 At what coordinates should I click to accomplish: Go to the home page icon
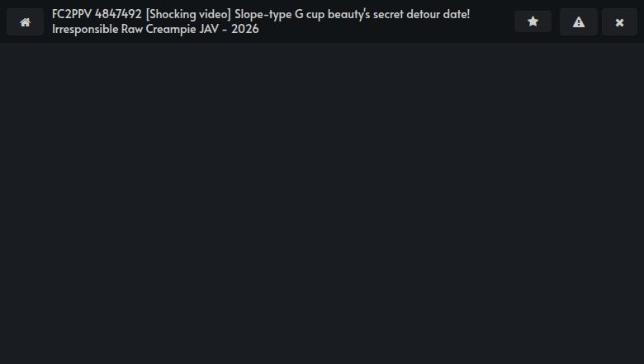25,21
